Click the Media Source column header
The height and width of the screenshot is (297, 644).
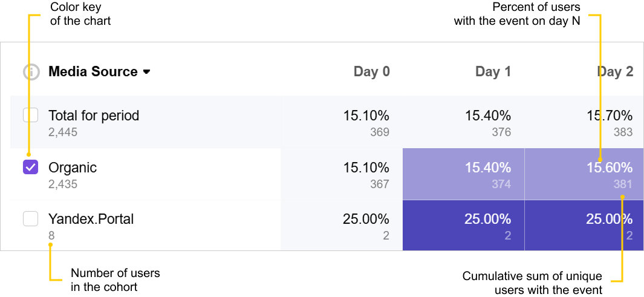pyautogui.click(x=93, y=72)
